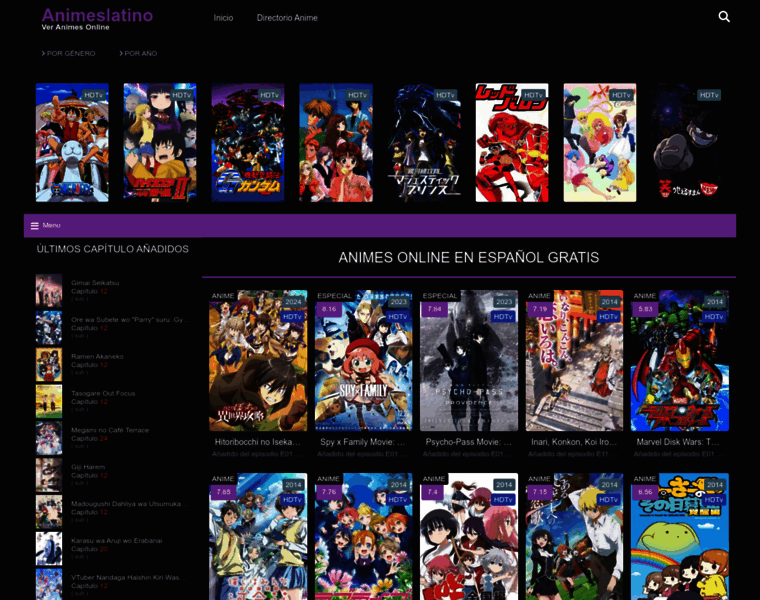The height and width of the screenshot is (600, 760).
Task: Open Directorio Anime
Action: [x=287, y=18]
